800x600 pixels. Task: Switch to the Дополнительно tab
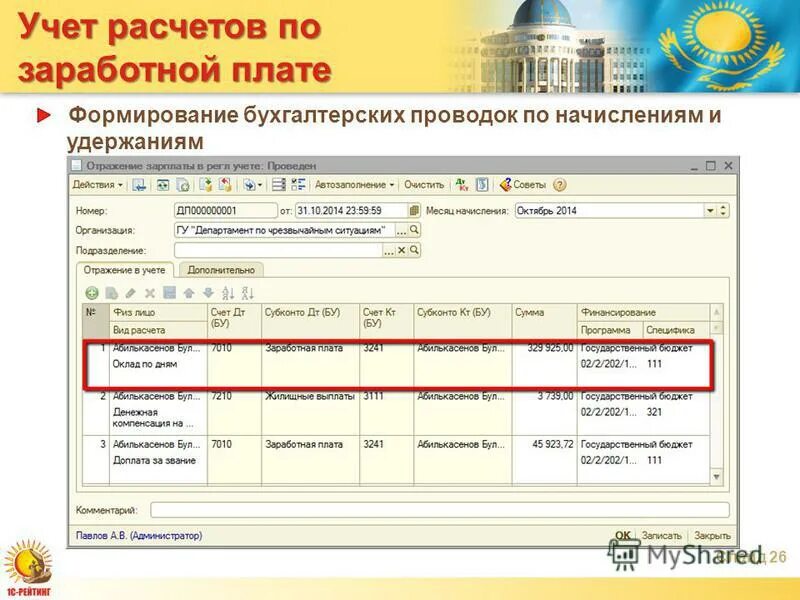(x=222, y=268)
